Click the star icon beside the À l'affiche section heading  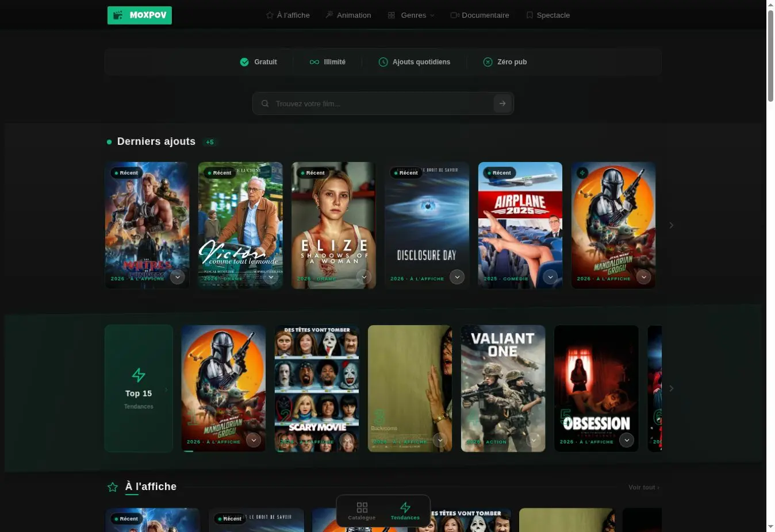tap(113, 487)
